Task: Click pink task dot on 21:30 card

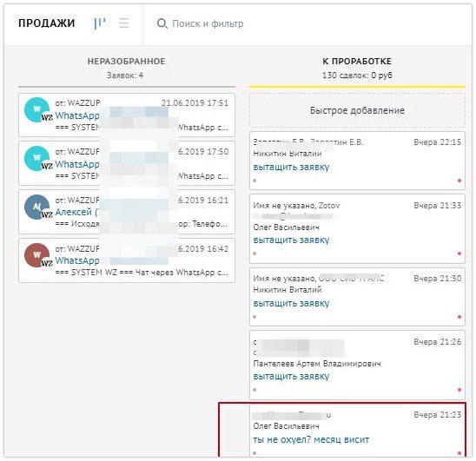Action: [459, 317]
